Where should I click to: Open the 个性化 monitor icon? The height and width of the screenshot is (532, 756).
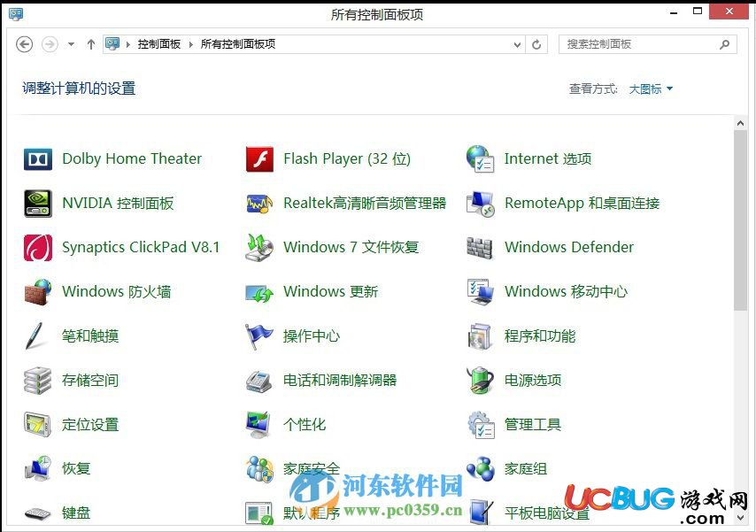click(258, 425)
